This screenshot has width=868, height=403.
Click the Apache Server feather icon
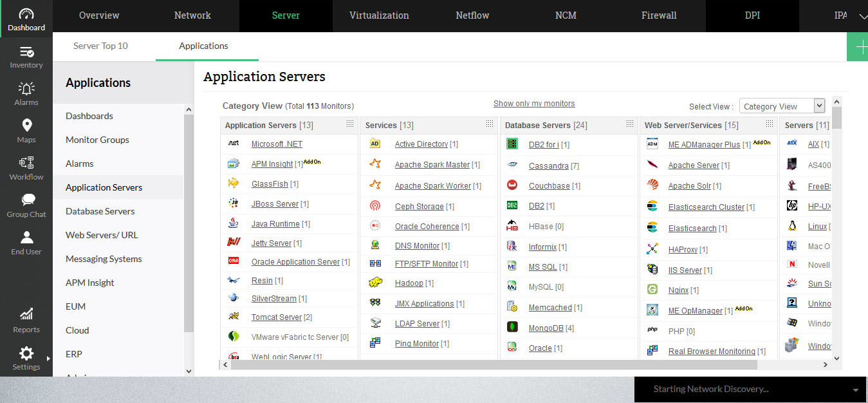pos(652,165)
